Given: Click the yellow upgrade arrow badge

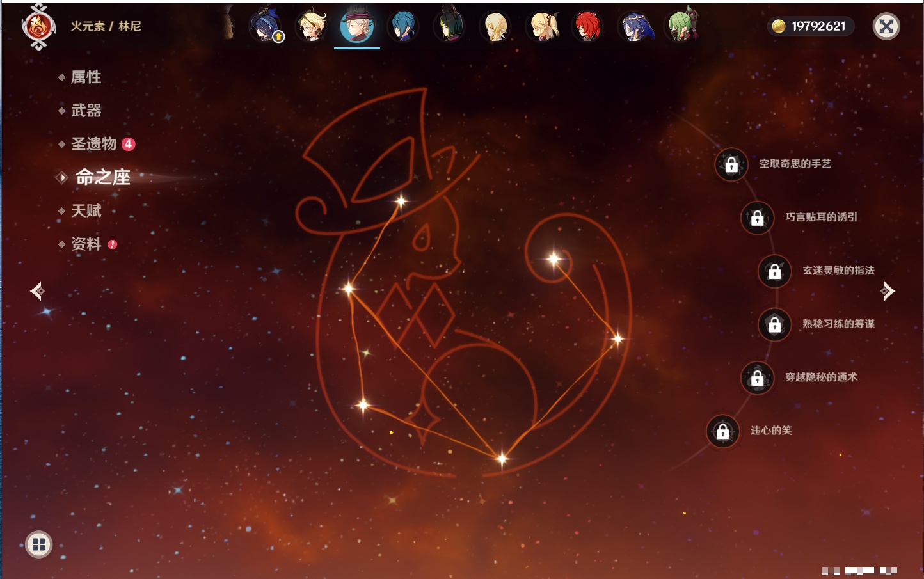Looking at the screenshot, I should click(x=278, y=37).
